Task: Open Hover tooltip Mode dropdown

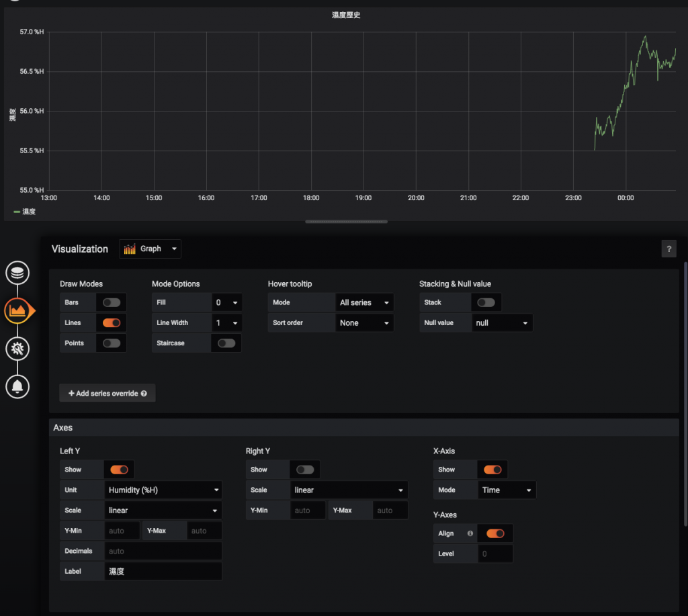Action: tap(364, 302)
